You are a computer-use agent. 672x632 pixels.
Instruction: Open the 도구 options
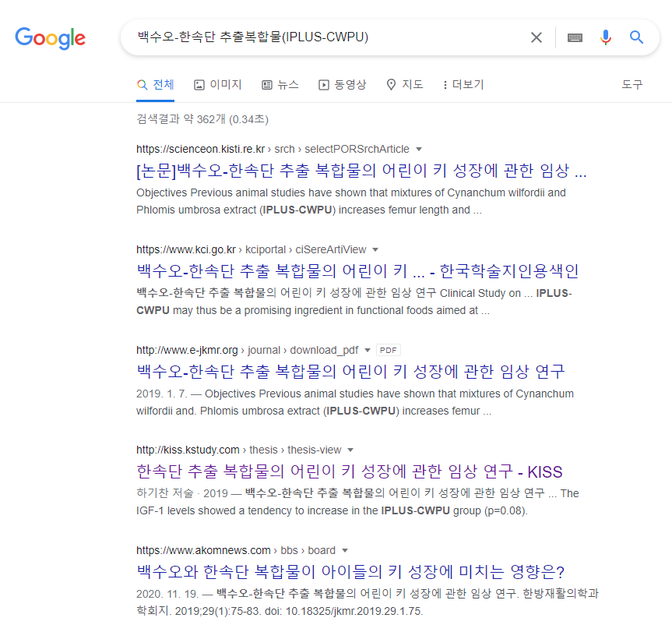pos(632,84)
